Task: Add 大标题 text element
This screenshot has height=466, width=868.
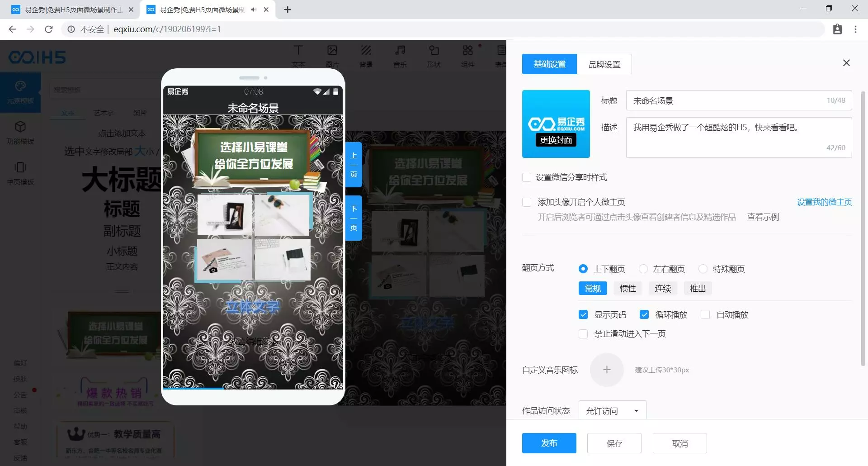Action: point(121,180)
